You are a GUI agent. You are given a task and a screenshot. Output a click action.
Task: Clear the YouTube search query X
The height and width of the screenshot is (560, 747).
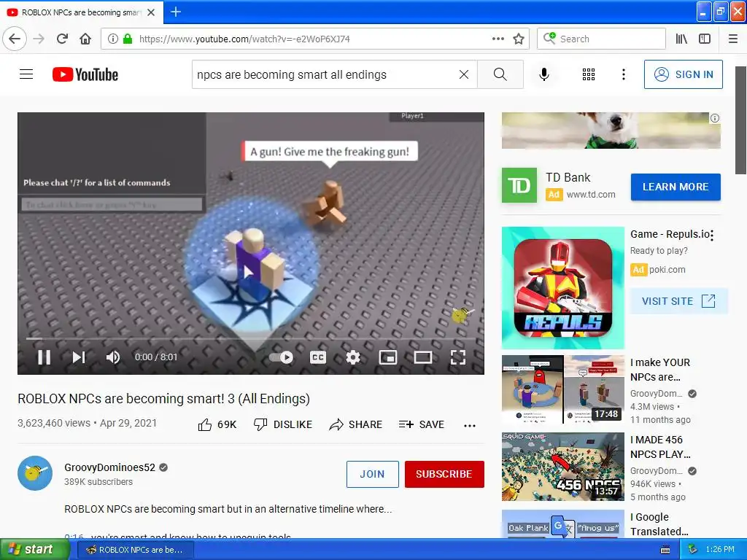tap(463, 74)
